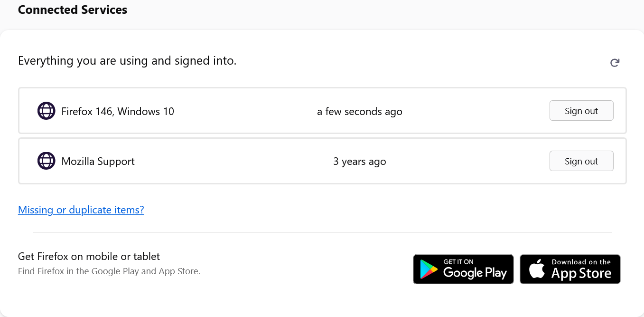Click the globe icon beside Mozilla Support
Image resolution: width=644 pixels, height=317 pixels.
[46, 161]
